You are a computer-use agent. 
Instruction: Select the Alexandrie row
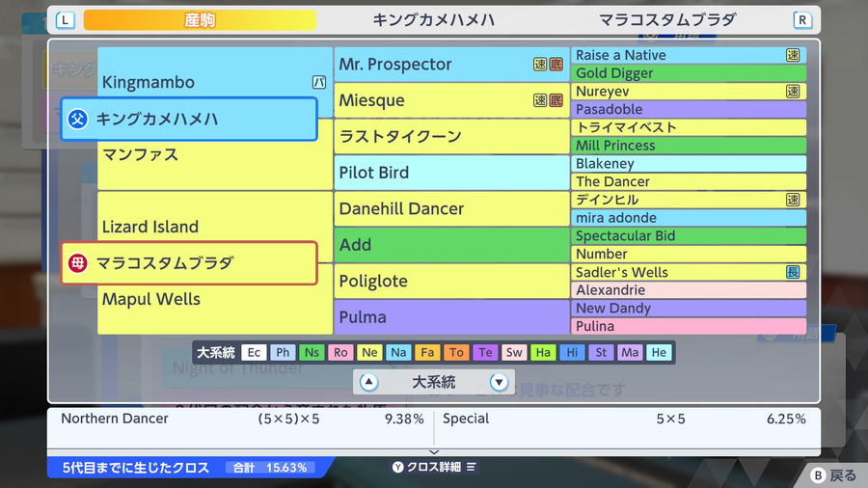(x=689, y=290)
